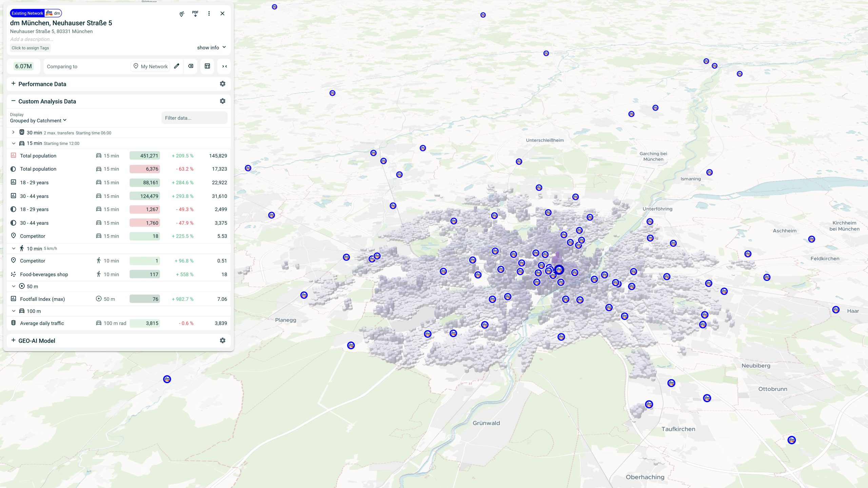Image resolution: width=868 pixels, height=488 pixels.
Task: Select the 6,376 total population value
Action: tap(145, 169)
